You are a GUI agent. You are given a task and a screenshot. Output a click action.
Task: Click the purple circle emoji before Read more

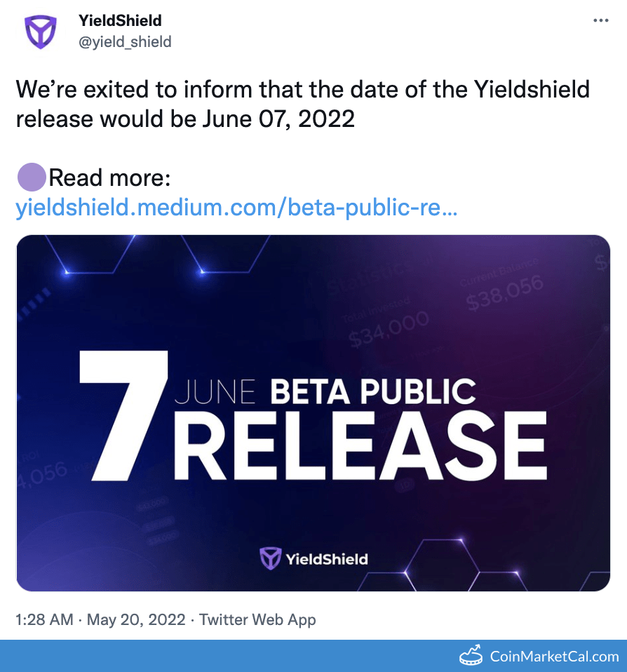tap(31, 177)
